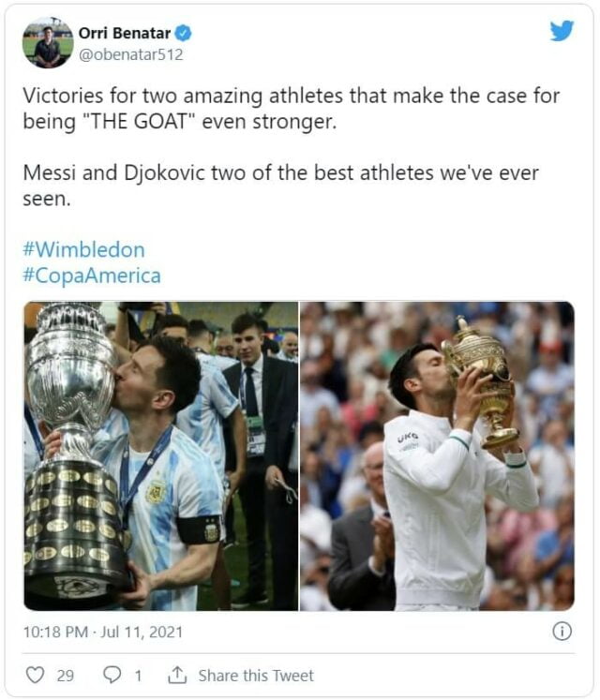Open the #Wimbledon hashtag
The image size is (600, 700).
coord(83,250)
